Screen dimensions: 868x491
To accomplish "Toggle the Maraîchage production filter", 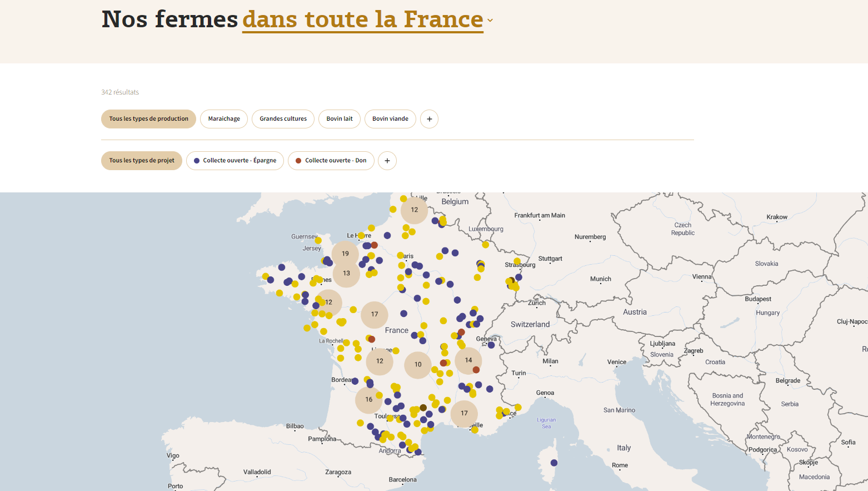I will pos(224,119).
